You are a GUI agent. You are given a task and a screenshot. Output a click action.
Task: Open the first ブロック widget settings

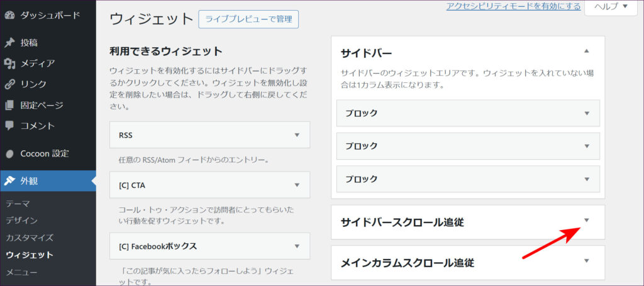(x=586, y=113)
